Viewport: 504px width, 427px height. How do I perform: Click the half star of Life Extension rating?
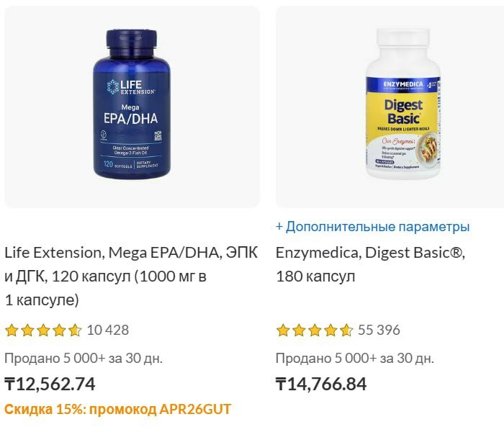pos(75,331)
